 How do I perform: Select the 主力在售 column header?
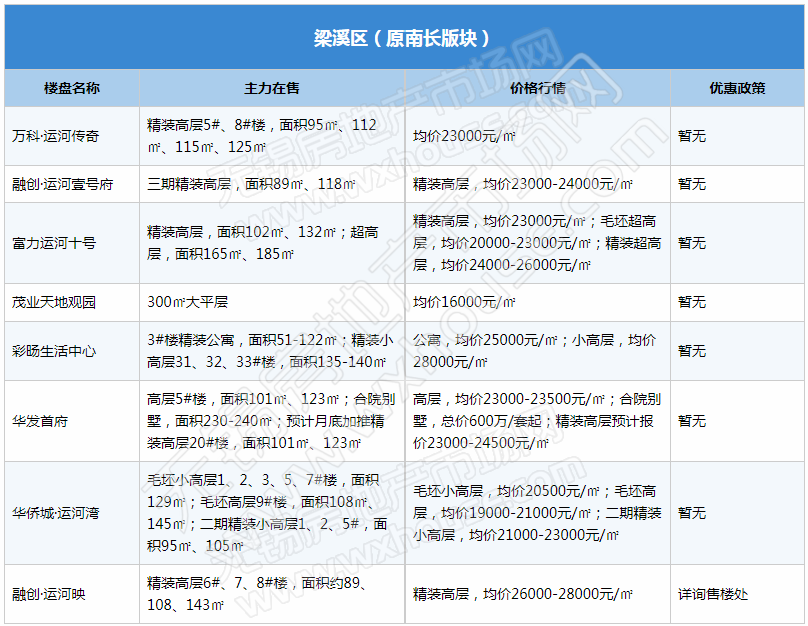[x=272, y=88]
